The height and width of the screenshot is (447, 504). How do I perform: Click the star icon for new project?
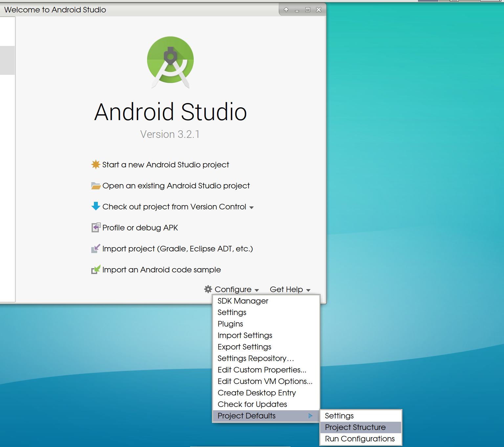pyautogui.click(x=95, y=164)
